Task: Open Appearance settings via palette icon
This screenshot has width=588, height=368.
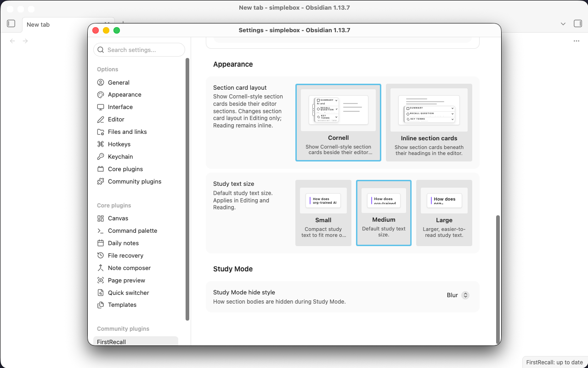Action: tap(101, 95)
